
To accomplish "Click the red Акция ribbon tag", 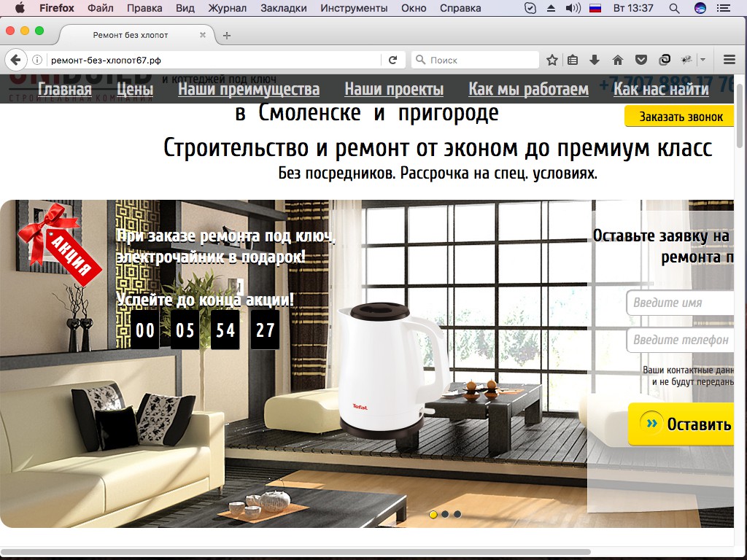I will point(61,245).
